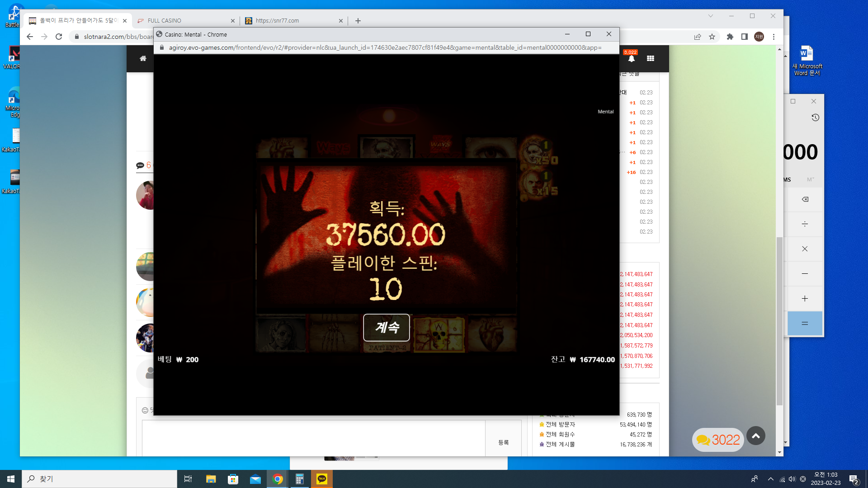868x488 pixels.
Task: Click the taskbar clock showing 오전 1:03
Action: pos(826,479)
